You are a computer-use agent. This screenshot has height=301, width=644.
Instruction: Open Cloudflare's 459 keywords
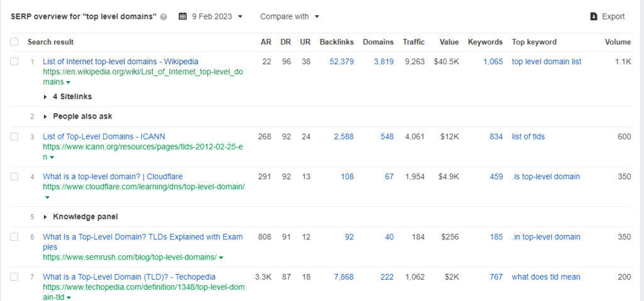(x=496, y=177)
